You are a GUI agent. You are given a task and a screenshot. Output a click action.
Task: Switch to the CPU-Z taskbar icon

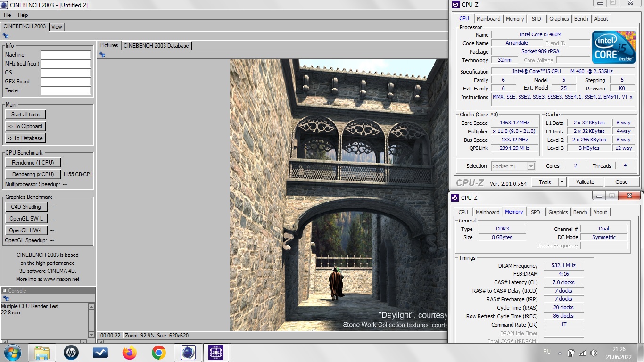pyautogui.click(x=216, y=353)
